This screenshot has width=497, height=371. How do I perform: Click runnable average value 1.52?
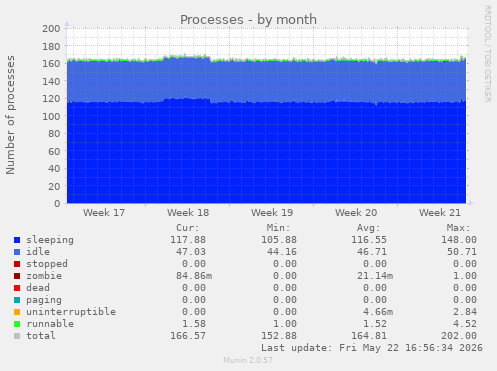[375, 324]
